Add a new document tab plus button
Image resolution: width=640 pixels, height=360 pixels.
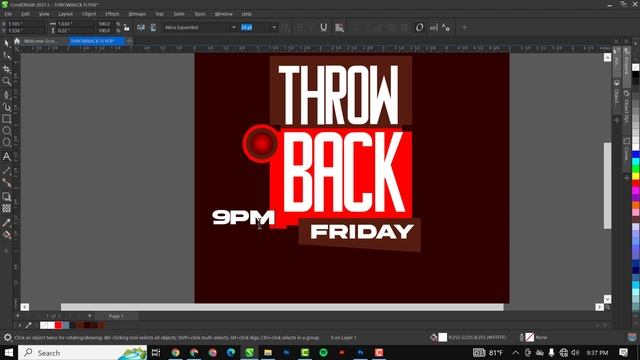tap(129, 41)
